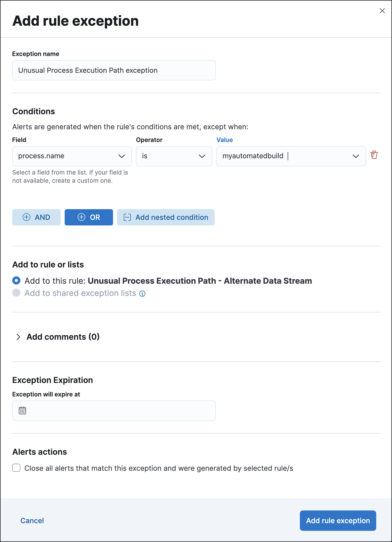Viewport: 392px width, 542px height.
Task: Enable Close all alerts matching this exception
Action: [x=16, y=468]
